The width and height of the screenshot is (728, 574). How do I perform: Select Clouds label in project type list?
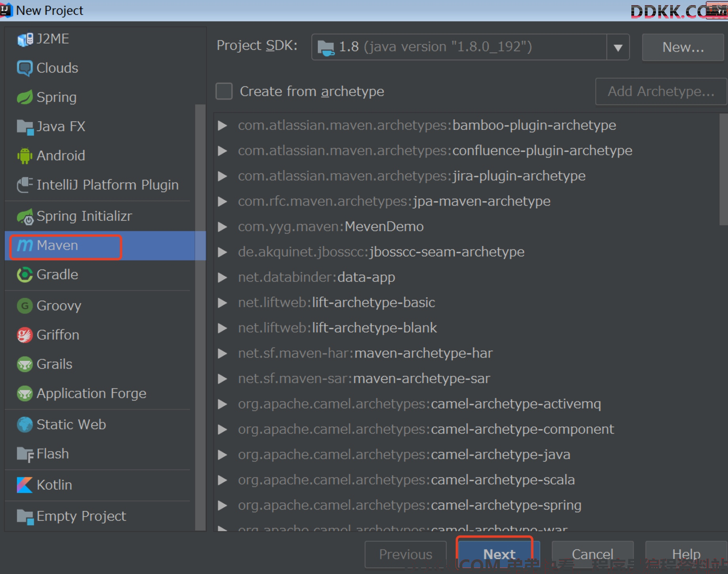(x=57, y=68)
